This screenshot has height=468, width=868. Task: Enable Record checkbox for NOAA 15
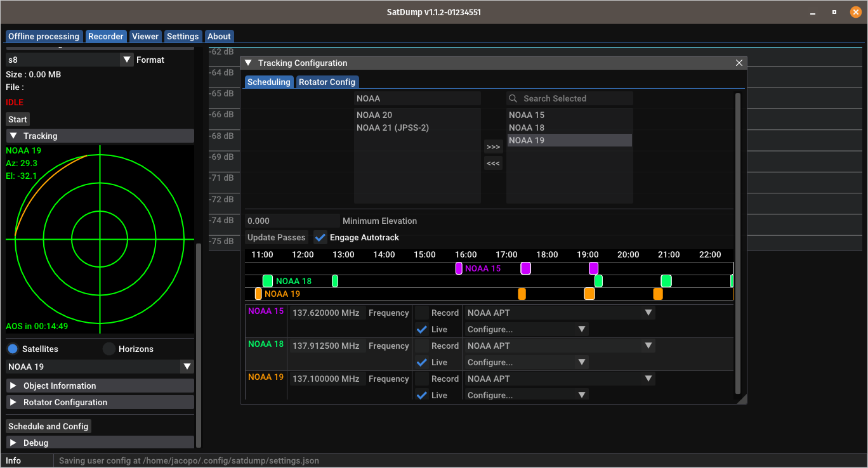tap(422, 313)
